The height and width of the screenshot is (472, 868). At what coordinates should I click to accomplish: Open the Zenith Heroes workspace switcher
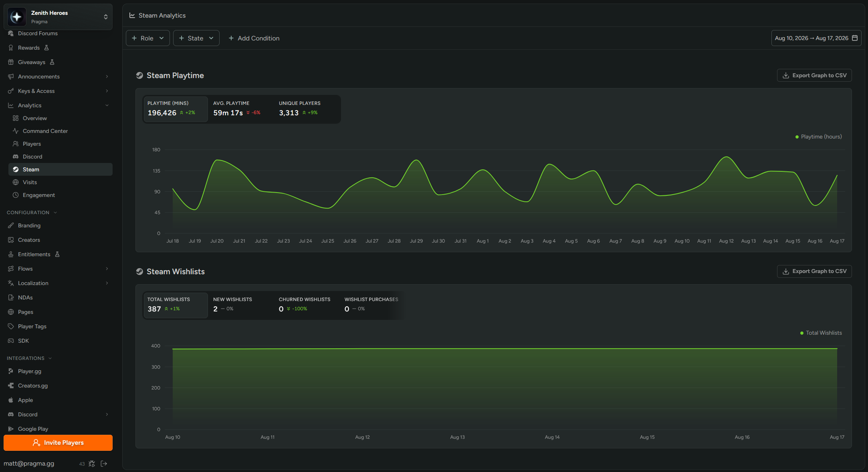coord(58,17)
